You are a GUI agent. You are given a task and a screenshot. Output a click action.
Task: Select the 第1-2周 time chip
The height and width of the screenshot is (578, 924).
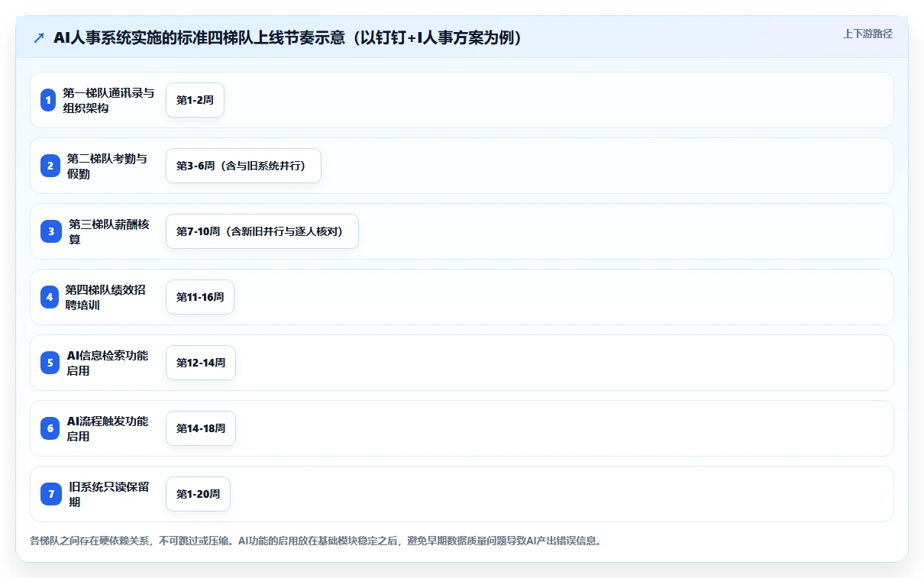click(195, 100)
